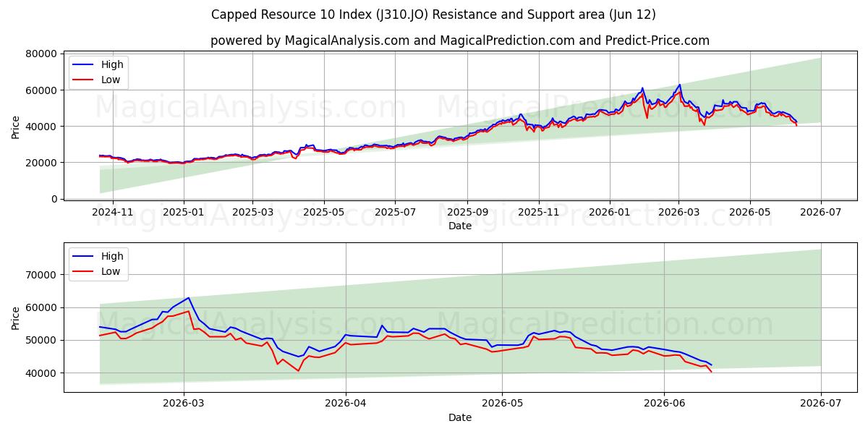The width and height of the screenshot is (868, 434).
Task: Click '2026-05' tick on the top chart
Action: click(x=749, y=213)
